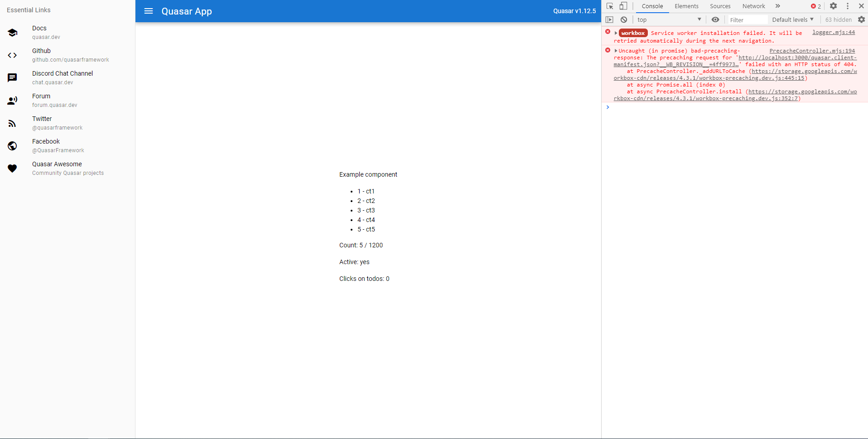Click the 'Quasar App' header title
Screen dimensions: 868x439
tap(187, 11)
